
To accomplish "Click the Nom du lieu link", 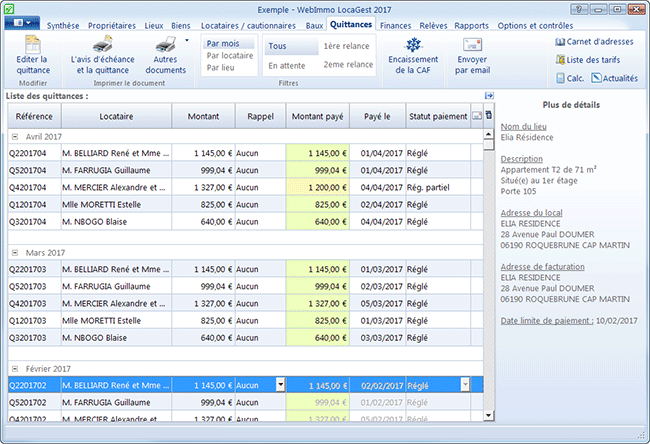I will click(x=524, y=126).
